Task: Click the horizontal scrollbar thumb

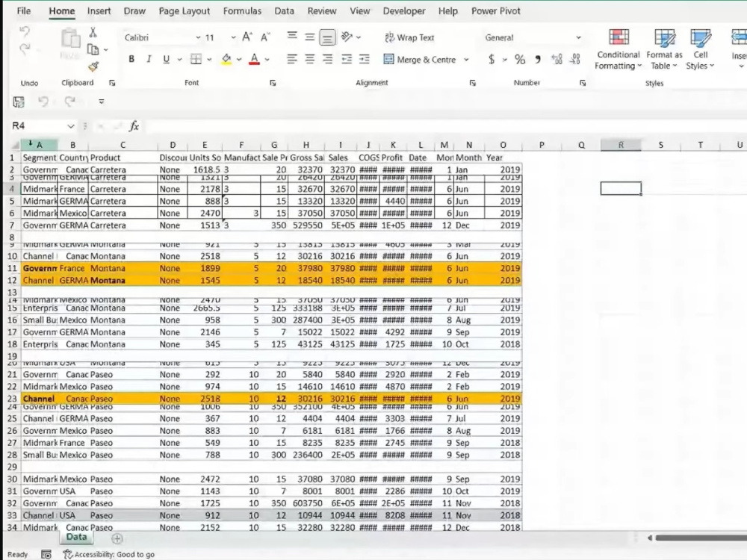Action: 701,538
